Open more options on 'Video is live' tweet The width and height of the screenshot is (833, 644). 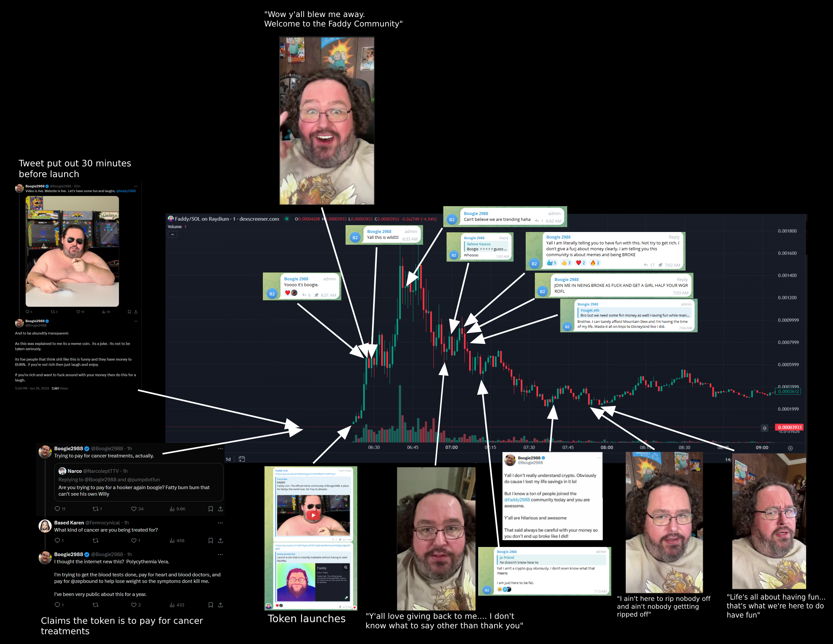[136, 187]
